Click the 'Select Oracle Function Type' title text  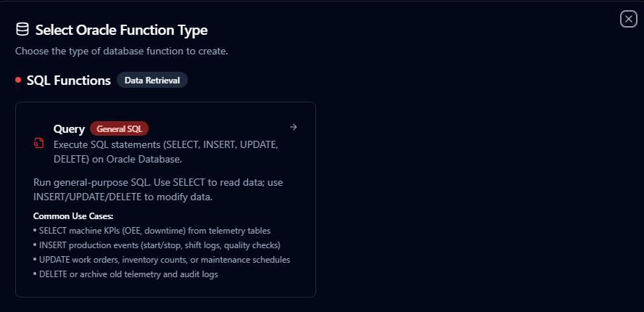point(121,30)
